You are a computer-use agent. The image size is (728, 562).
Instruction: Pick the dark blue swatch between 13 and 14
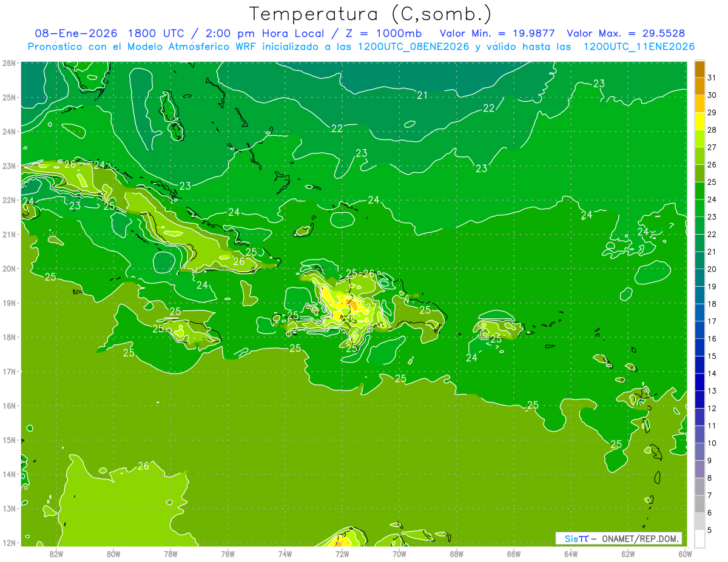pos(699,383)
